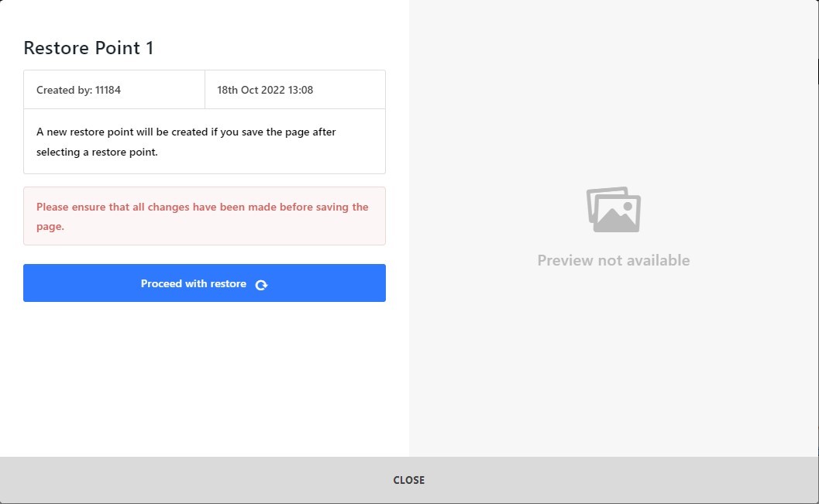
Task: Click the circular restore arrow icon
Action: 261,285
